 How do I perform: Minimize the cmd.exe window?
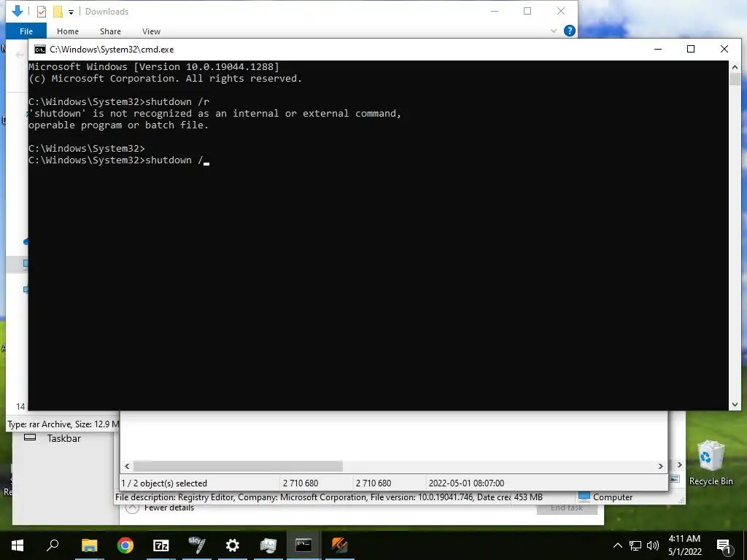click(x=658, y=49)
